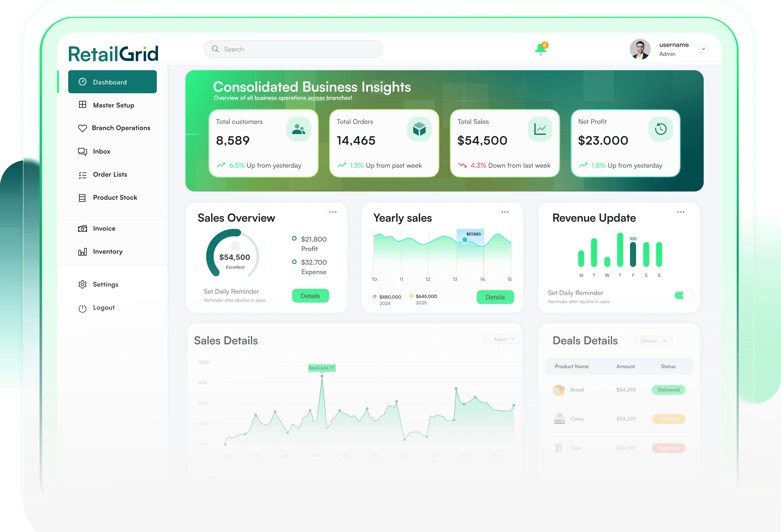Click the Branch Operations heart icon
This screenshot has width=781, height=532.
tap(82, 128)
